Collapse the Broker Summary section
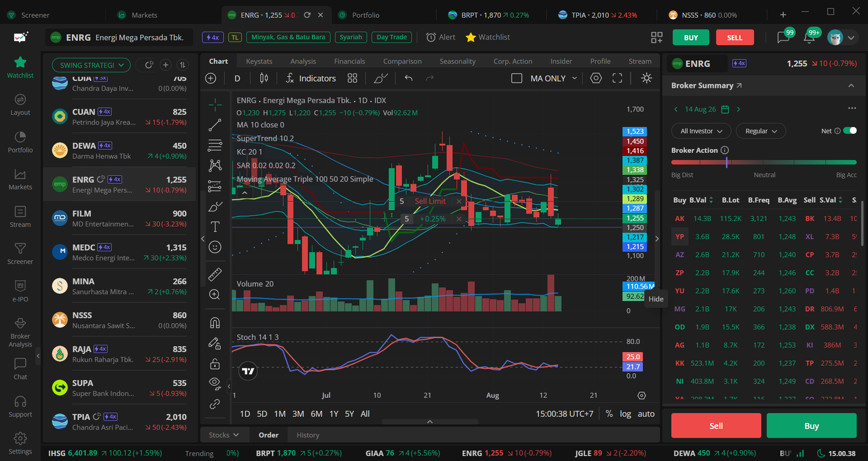868x461 pixels. [x=851, y=86]
